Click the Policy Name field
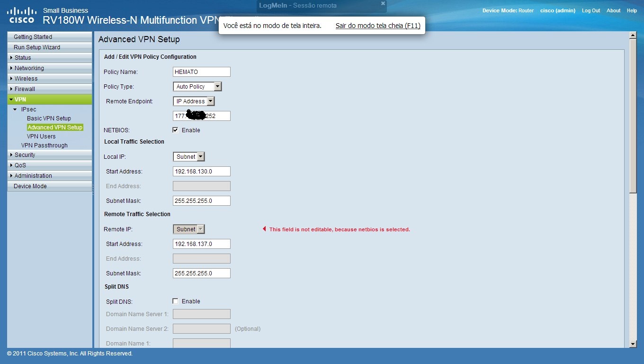Viewport: 644px width, 364px height. click(x=202, y=72)
